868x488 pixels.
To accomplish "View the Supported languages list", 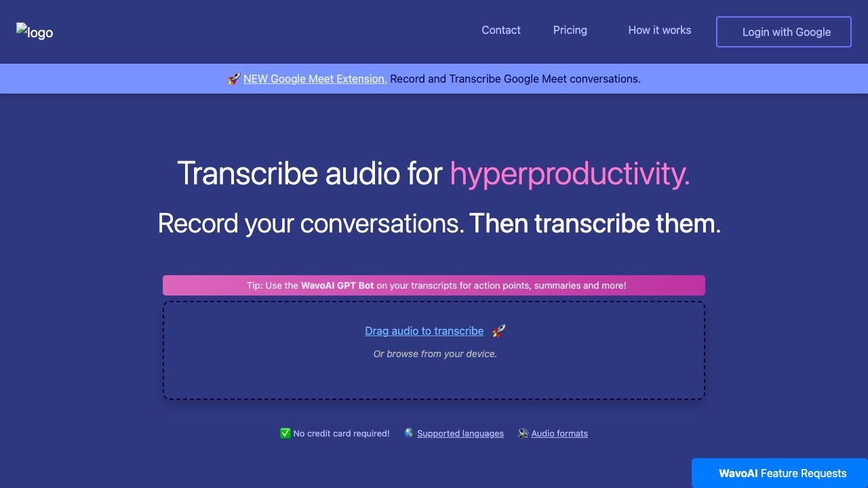I will click(x=460, y=434).
